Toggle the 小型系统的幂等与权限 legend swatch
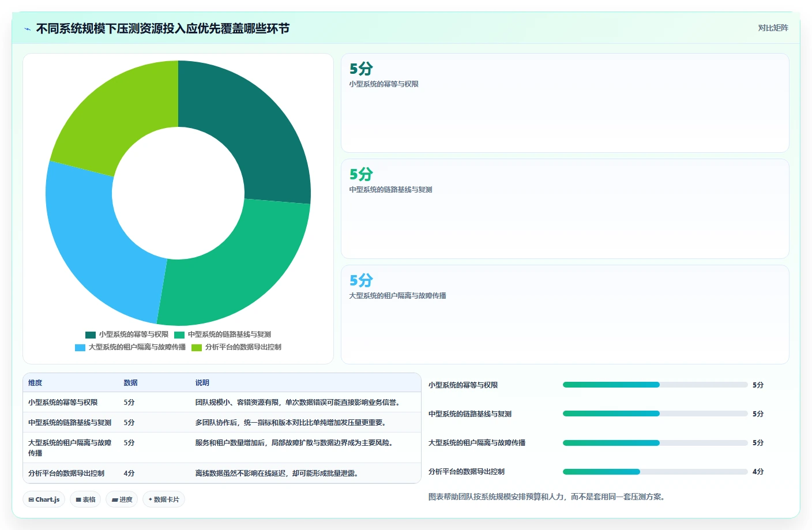 [91, 334]
